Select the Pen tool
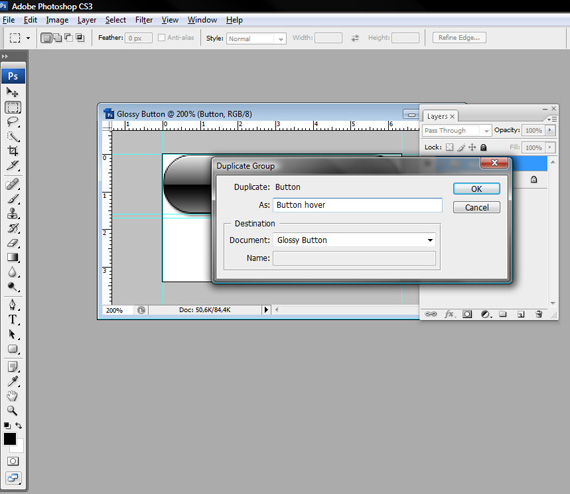Viewport: 570px width, 494px height. coord(13,305)
